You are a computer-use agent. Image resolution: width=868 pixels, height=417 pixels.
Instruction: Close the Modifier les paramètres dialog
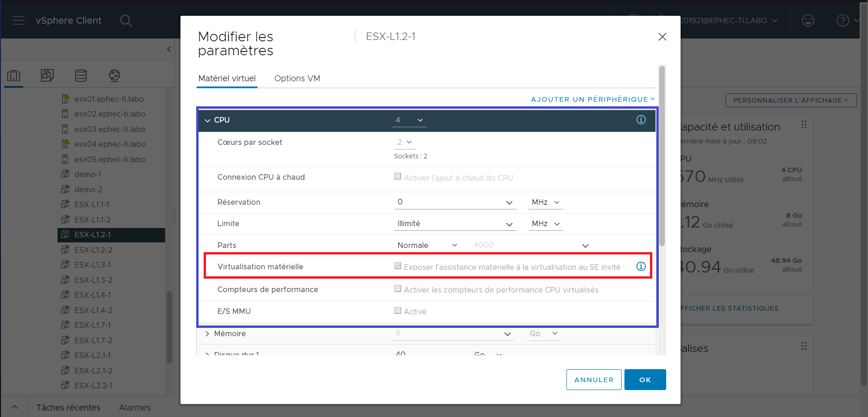tap(662, 37)
